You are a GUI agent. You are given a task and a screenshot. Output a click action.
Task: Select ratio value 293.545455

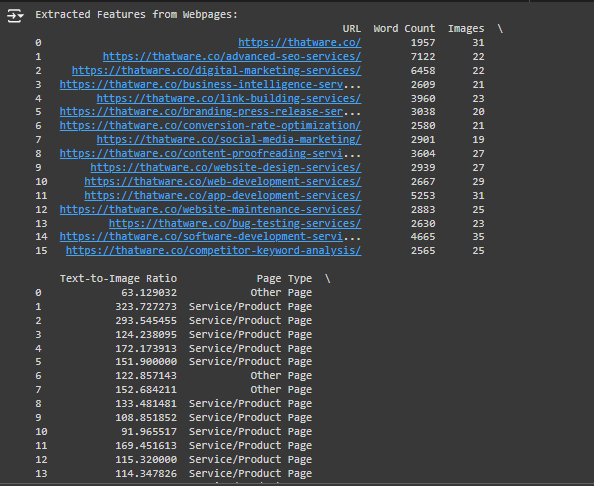point(146,321)
